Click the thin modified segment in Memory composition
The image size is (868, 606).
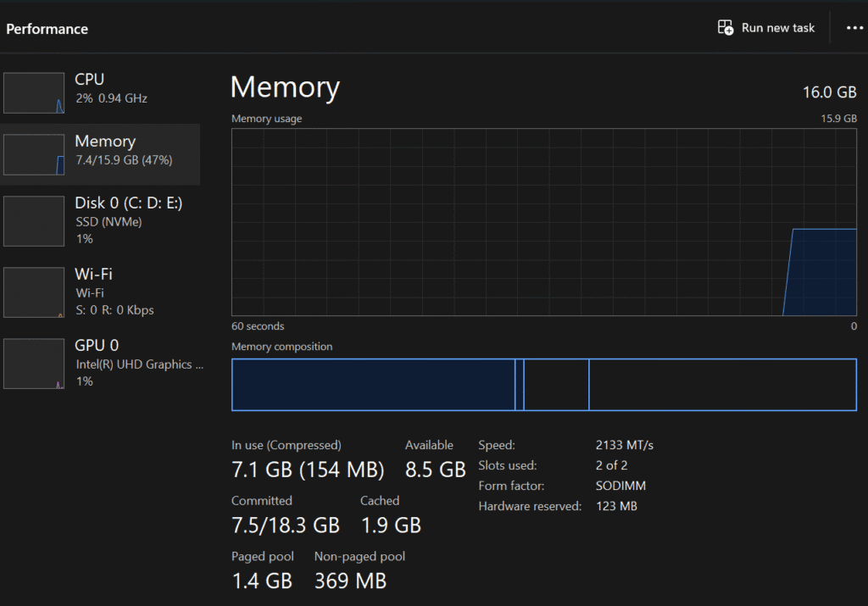click(520, 385)
